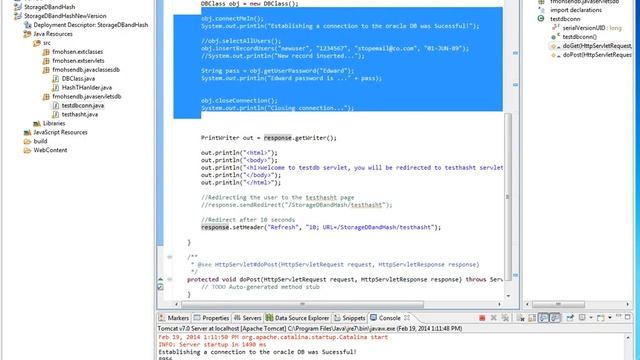
Task: Select serialVersionUID field in the Outline
Action: click(587, 28)
